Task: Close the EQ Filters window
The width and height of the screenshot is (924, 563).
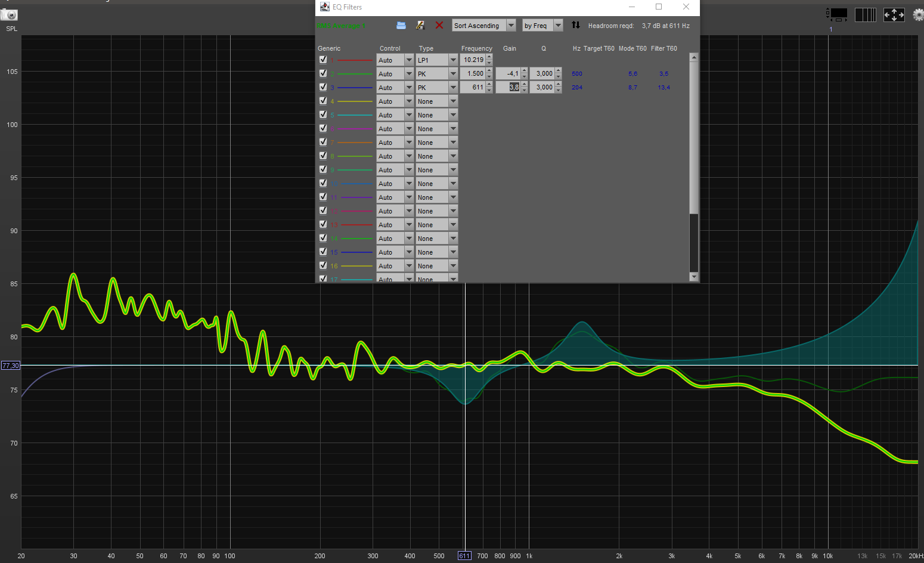Action: coord(686,7)
